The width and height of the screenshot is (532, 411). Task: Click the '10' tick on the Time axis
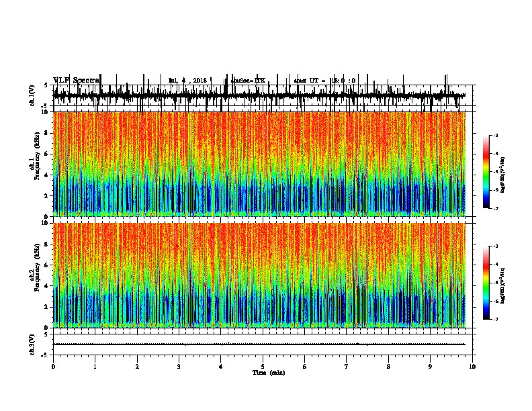[x=472, y=367]
